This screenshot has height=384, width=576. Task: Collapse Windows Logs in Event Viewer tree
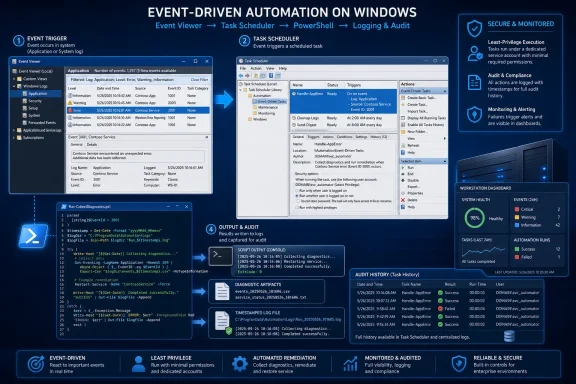point(14,86)
